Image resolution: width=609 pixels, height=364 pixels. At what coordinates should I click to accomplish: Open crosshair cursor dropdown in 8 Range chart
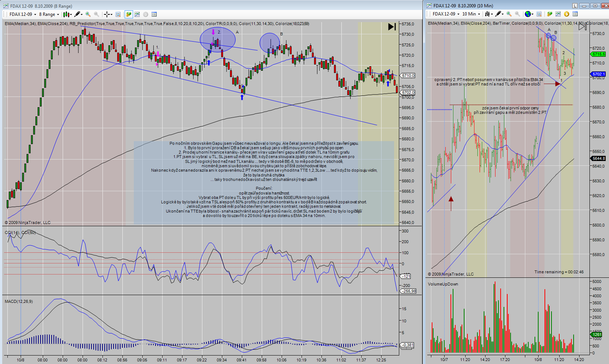pyautogui.click(x=108, y=14)
